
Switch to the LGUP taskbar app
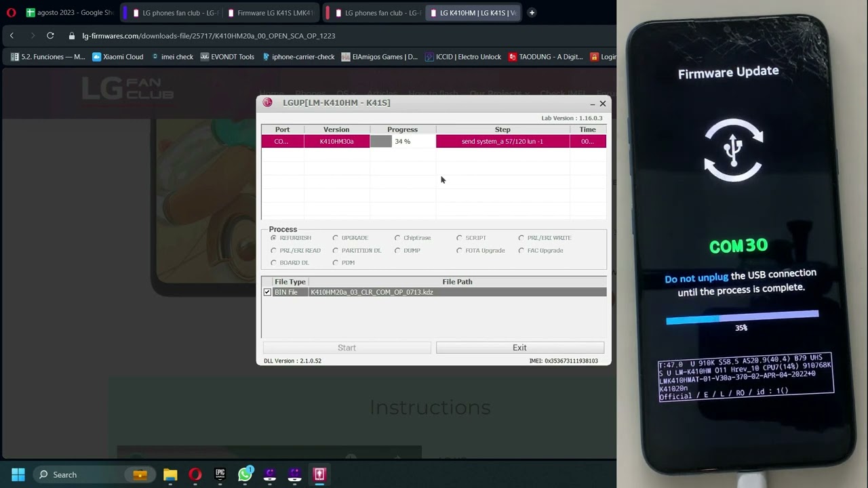(x=319, y=474)
